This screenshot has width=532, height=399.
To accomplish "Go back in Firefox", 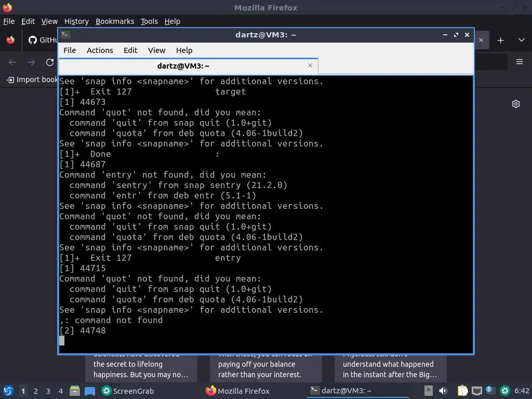I will [12, 62].
